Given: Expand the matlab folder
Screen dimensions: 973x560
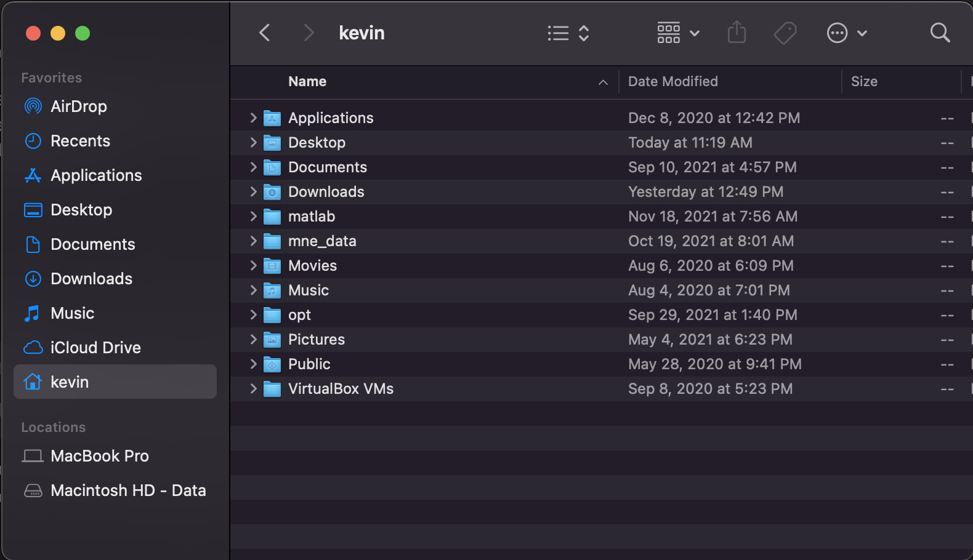Looking at the screenshot, I should [253, 216].
